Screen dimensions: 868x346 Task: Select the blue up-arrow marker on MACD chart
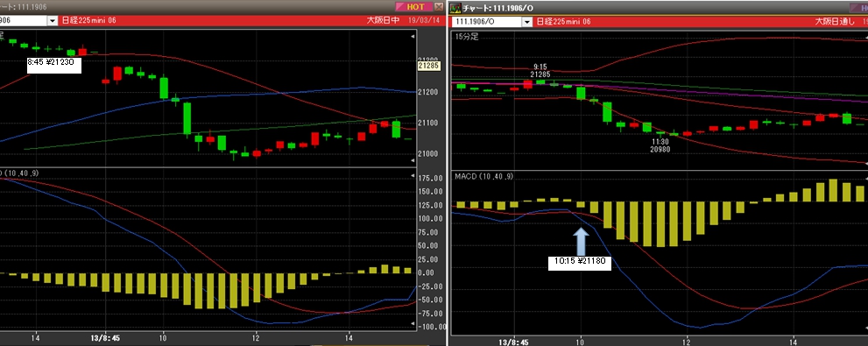(x=580, y=238)
